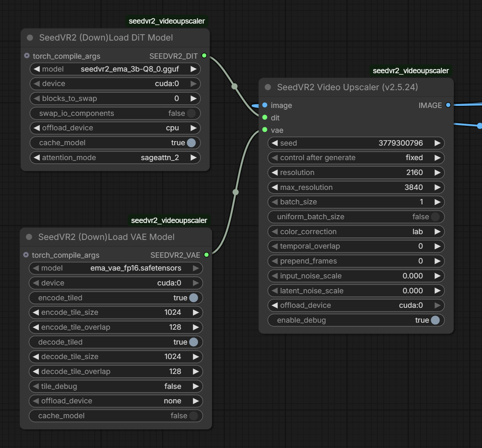The image size is (482, 448).
Task: Open attention_mode sageattn_2 dropdown
Action: pyautogui.click(x=115, y=158)
